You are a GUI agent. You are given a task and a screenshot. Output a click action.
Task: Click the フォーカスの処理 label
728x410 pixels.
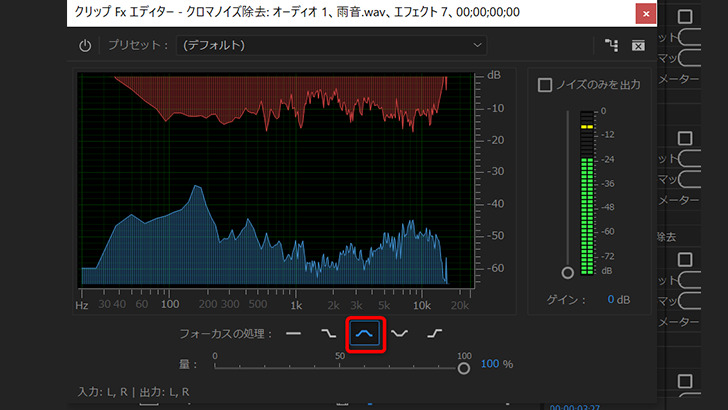(226, 334)
